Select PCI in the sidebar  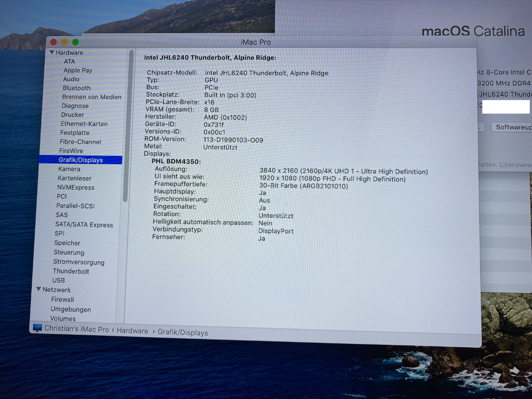(62, 196)
